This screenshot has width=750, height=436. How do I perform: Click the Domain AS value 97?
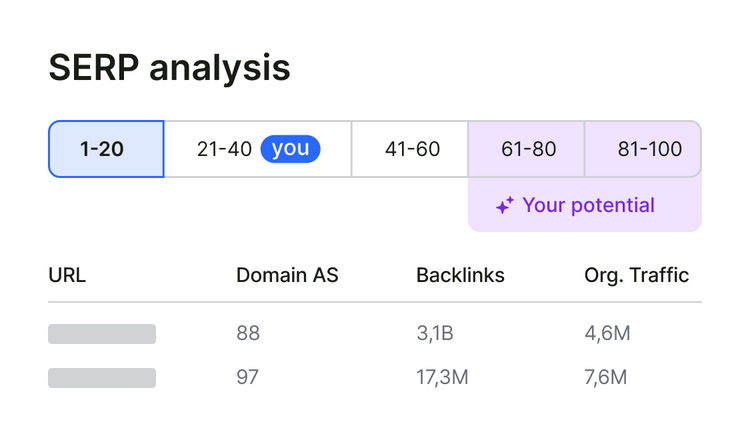[247, 377]
